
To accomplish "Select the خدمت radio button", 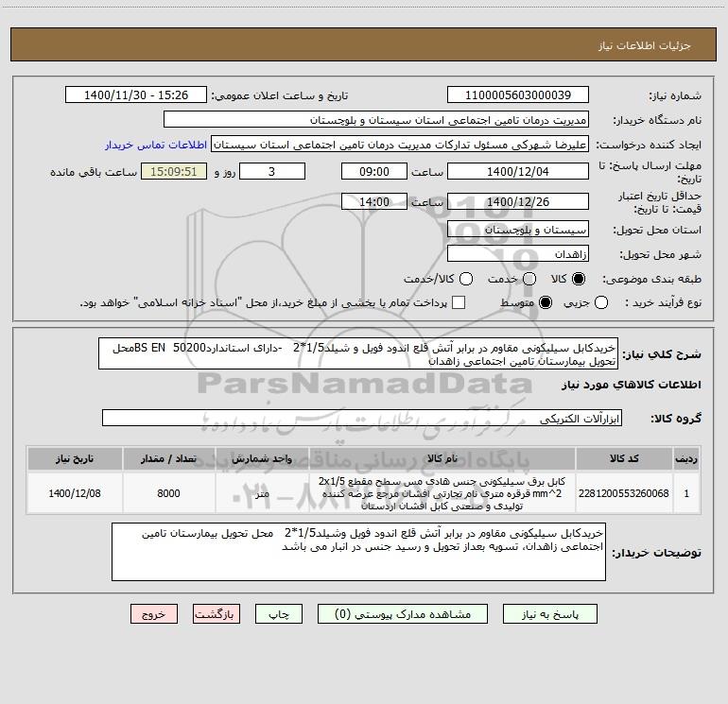I will click(529, 279).
